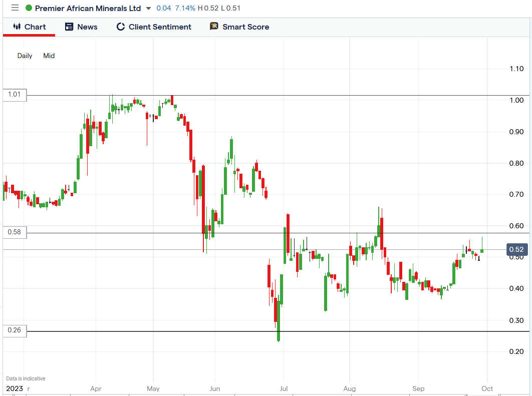Click the Data is indicative note

(26, 378)
